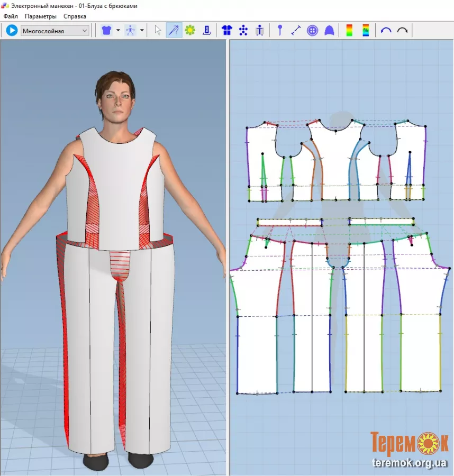
Task: Click the blue stamp tool icon
Action: click(x=207, y=31)
